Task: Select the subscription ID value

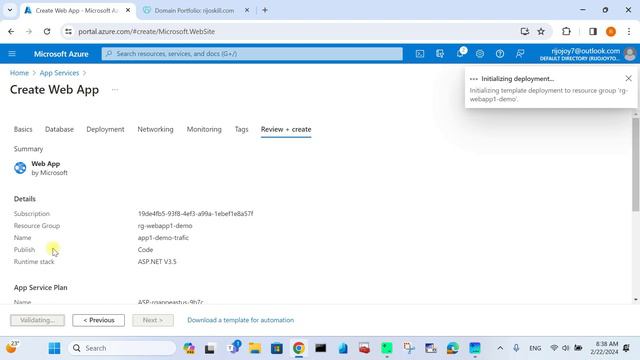Action: click(x=196, y=213)
